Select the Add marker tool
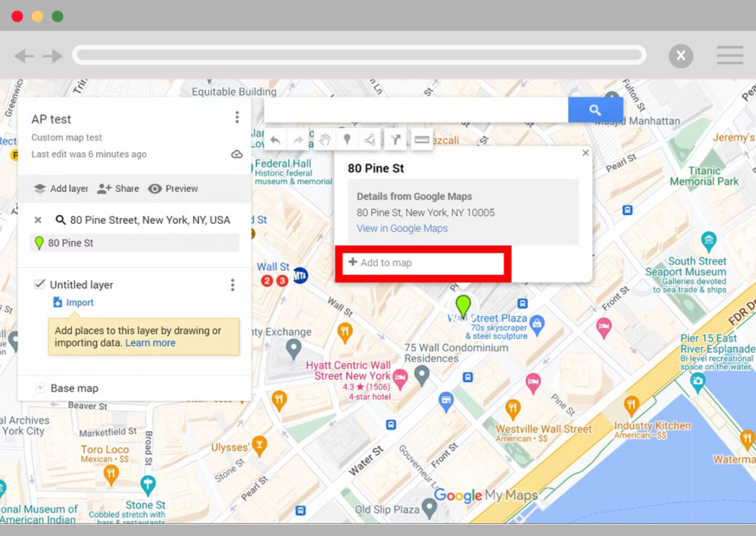 coord(348,138)
